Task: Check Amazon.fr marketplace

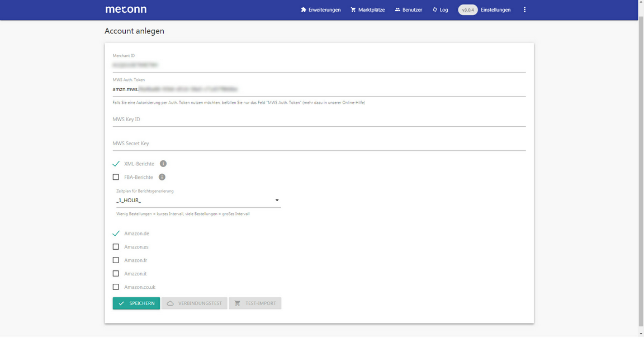Action: 116,260
